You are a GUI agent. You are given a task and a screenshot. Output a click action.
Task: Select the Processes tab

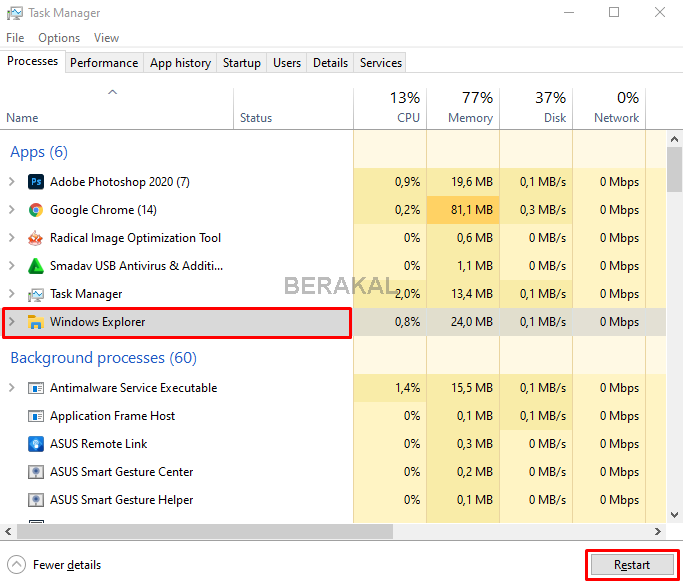[33, 61]
